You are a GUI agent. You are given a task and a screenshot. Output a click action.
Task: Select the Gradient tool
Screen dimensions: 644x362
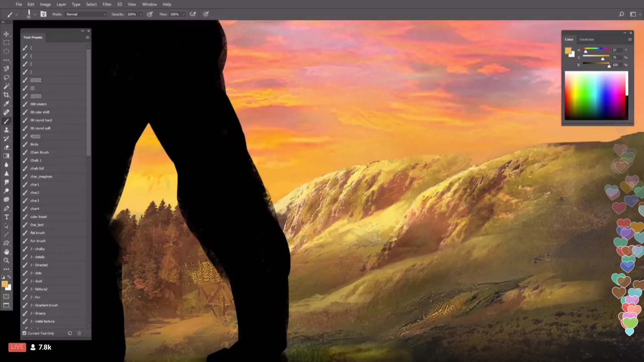point(6,156)
